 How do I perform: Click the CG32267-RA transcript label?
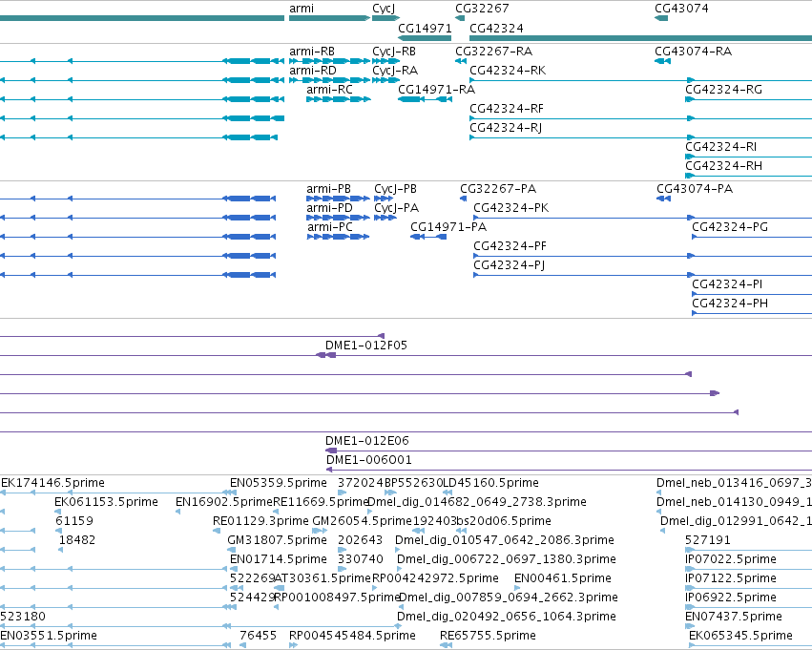(493, 52)
